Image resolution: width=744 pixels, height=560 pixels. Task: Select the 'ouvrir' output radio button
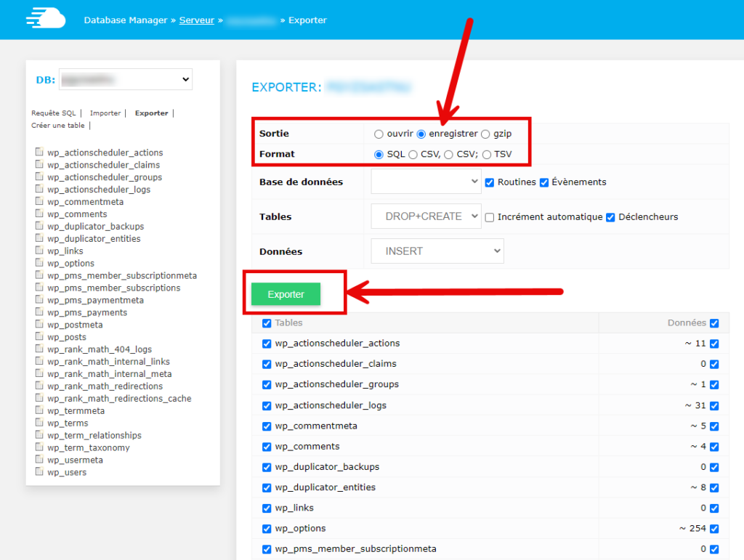[378, 134]
